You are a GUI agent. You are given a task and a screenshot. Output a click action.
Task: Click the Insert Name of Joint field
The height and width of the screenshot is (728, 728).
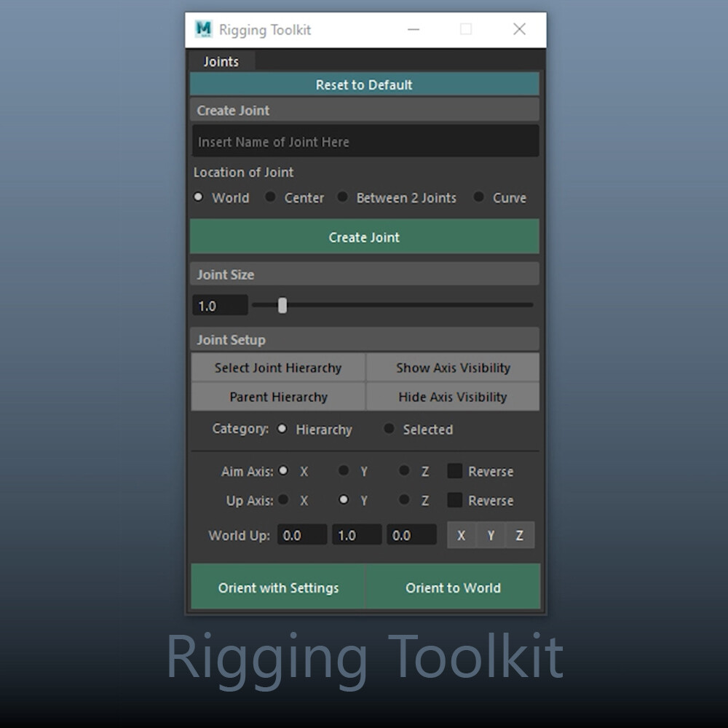click(x=364, y=141)
